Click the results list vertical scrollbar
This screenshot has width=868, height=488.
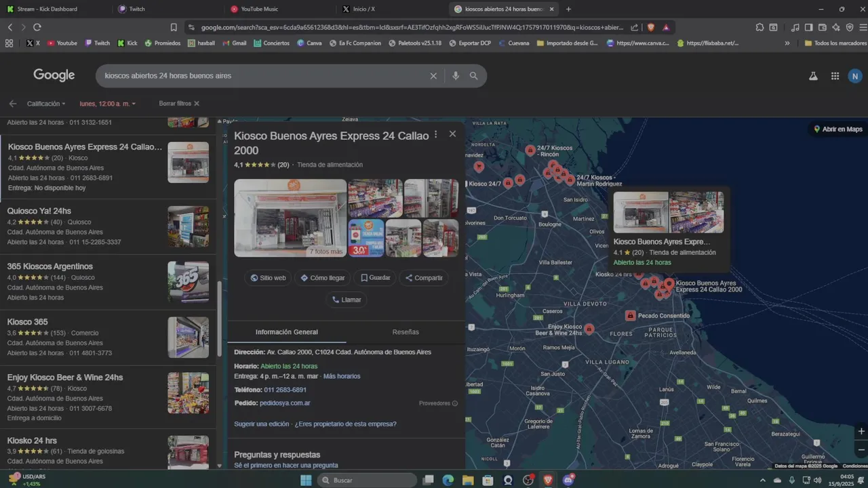[x=219, y=319]
